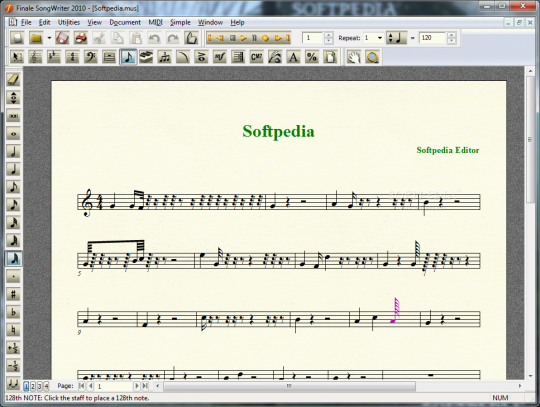This screenshot has height=407, width=540.
Task: Toggle the Simple Entry eighth-note tool
Action: tap(128, 57)
